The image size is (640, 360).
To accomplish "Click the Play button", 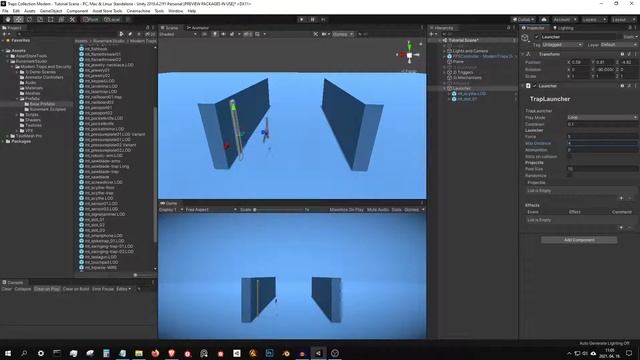I will pyautogui.click(x=302, y=20).
